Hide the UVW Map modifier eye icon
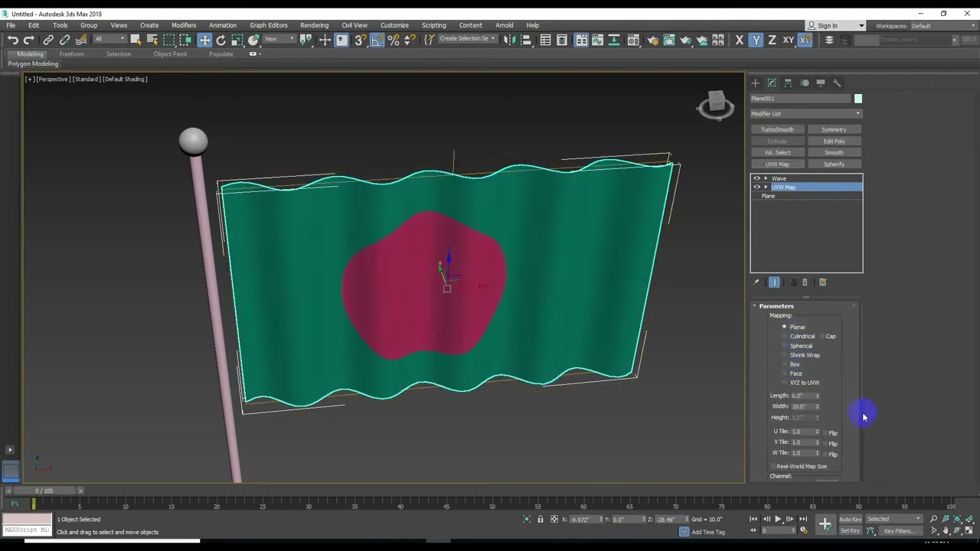This screenshot has width=980, height=551. pos(757,187)
